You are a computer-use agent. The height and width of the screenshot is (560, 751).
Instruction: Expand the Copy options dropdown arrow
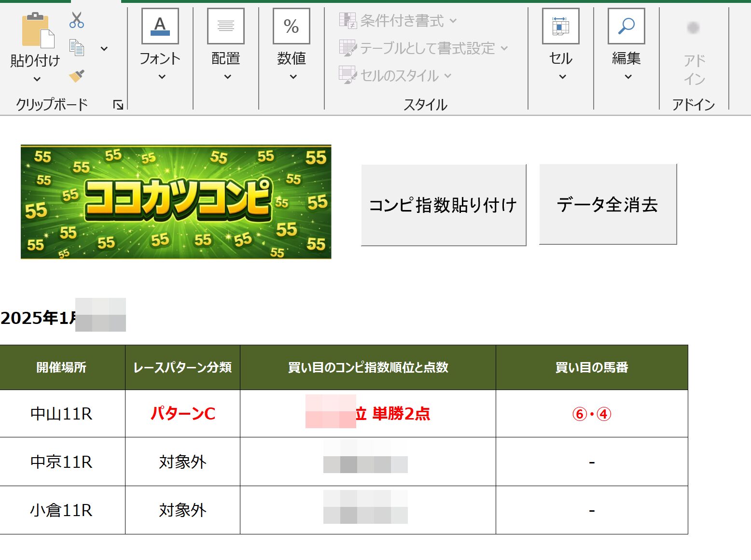pos(104,49)
